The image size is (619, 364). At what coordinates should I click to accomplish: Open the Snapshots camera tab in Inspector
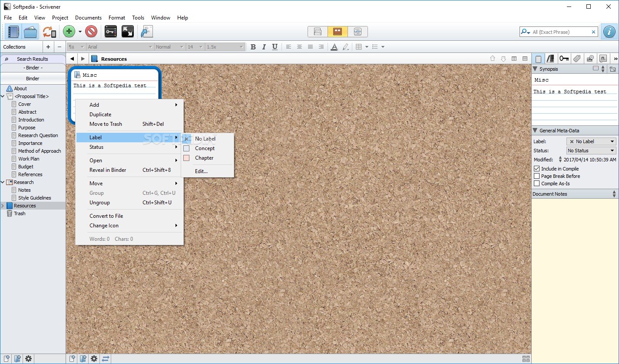click(x=590, y=59)
